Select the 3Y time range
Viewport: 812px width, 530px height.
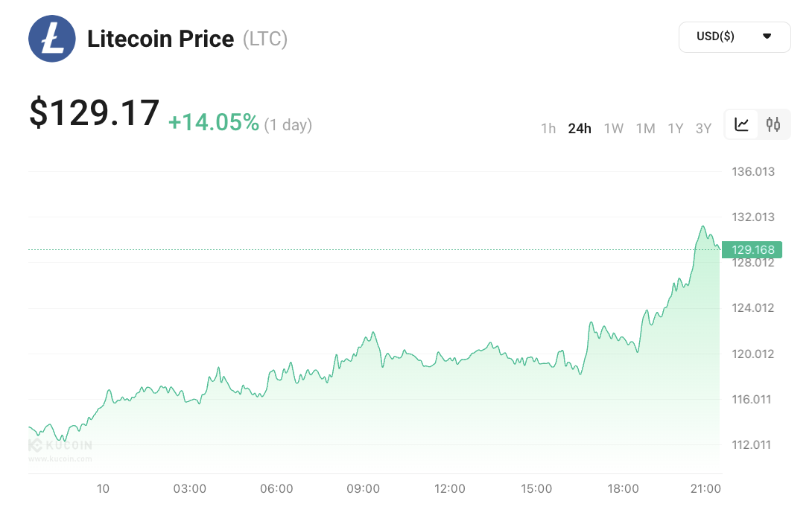pyautogui.click(x=703, y=129)
